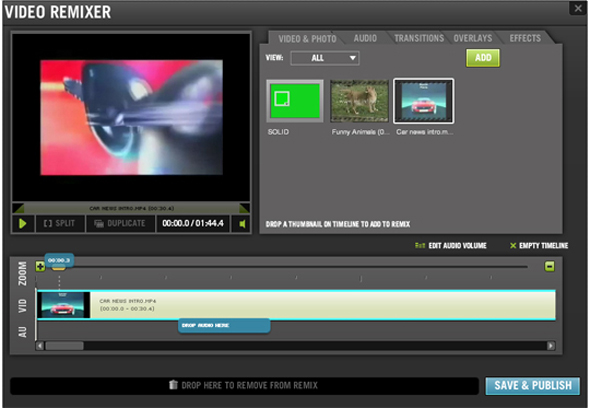The image size is (590, 408).
Task: Zoom out timeline with minus icon
Action: pos(549,266)
